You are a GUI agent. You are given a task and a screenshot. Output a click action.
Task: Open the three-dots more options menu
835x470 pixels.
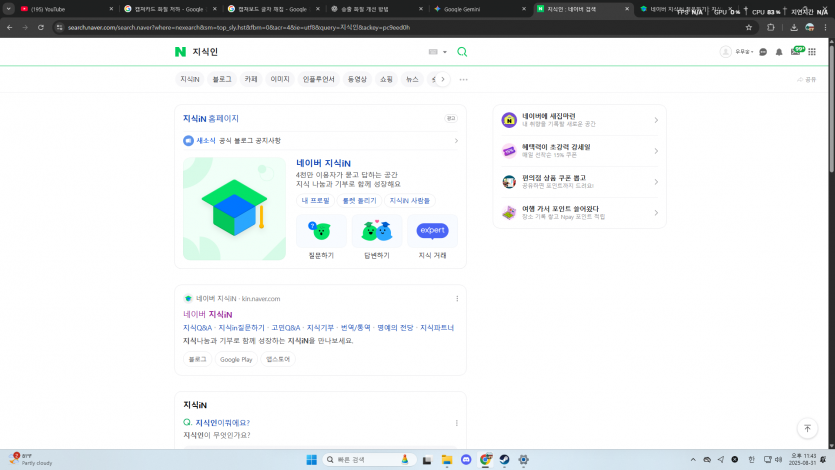(463, 79)
